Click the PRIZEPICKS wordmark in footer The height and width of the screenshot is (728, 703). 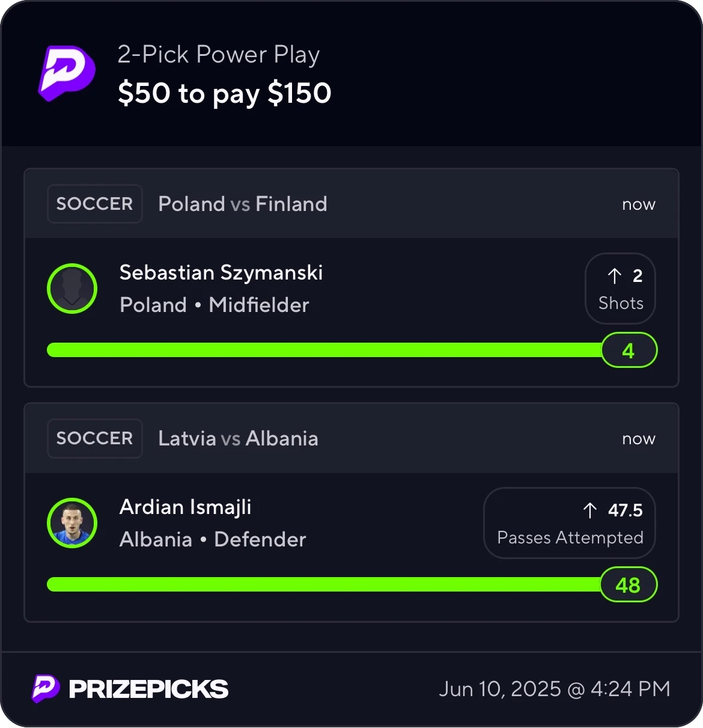(148, 689)
